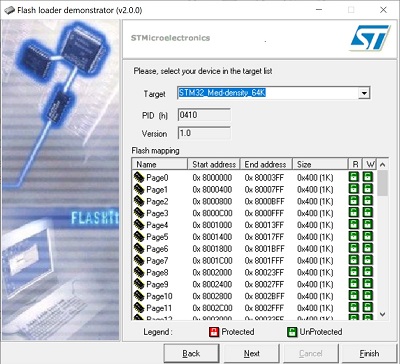The width and height of the screenshot is (400, 364).
Task: Select the Page5 size 0x400 (1K)
Action: (x=315, y=237)
